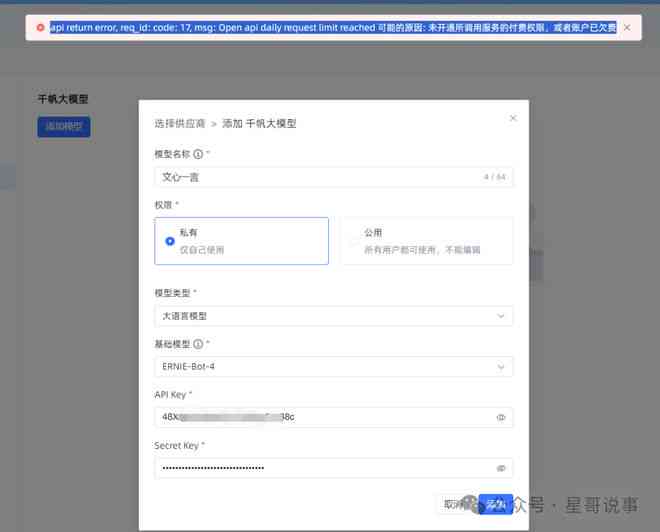The image size is (660, 532).
Task: Click the blue 添加 confirm button
Action: point(496,504)
